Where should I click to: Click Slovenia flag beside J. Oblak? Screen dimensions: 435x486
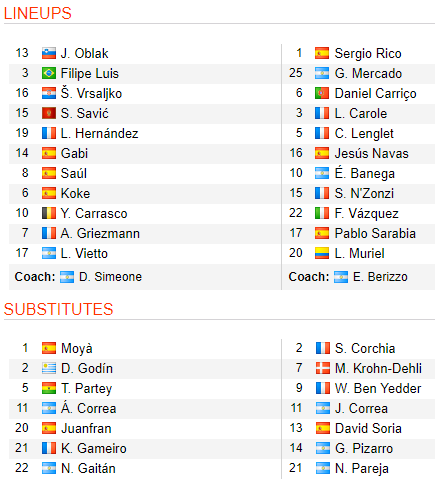tap(49, 53)
